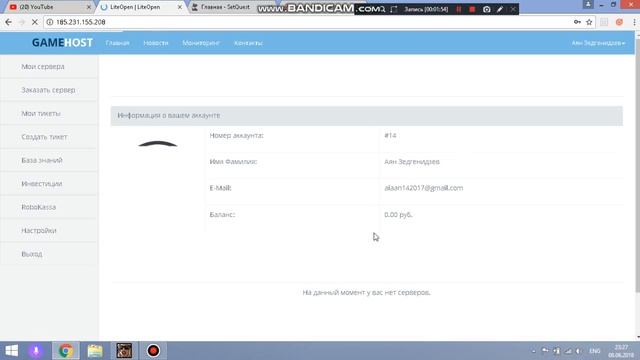Click the browser back arrow
Image resolution: width=640 pixels, height=360 pixels.
[x=9, y=22]
